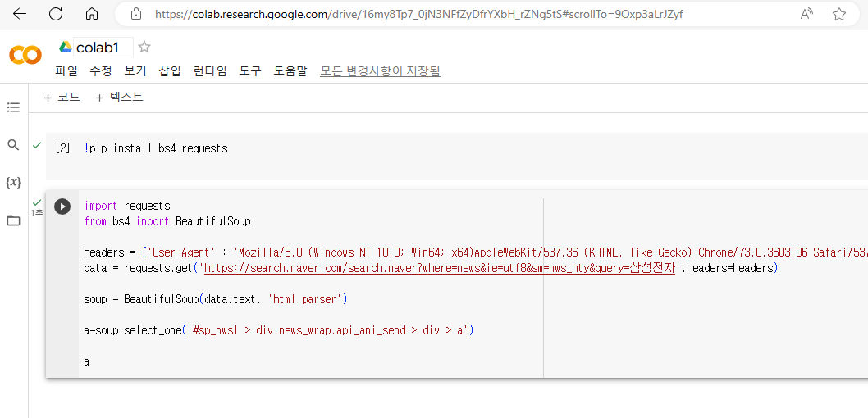Click the execution count [2] of pip cell

point(62,148)
